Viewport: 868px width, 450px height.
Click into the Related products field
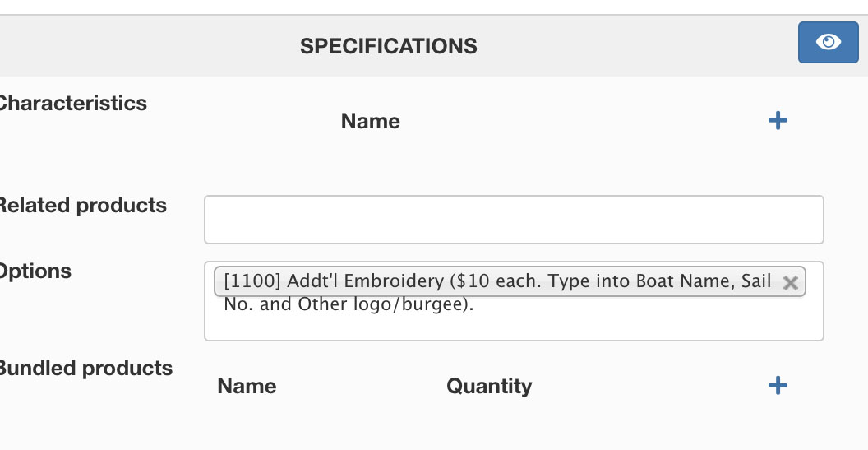tap(514, 220)
